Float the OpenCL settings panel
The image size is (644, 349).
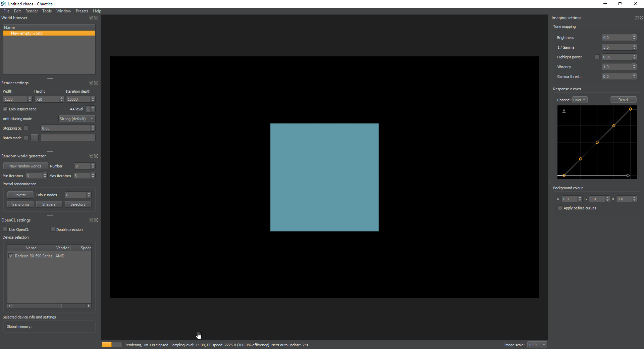point(91,220)
